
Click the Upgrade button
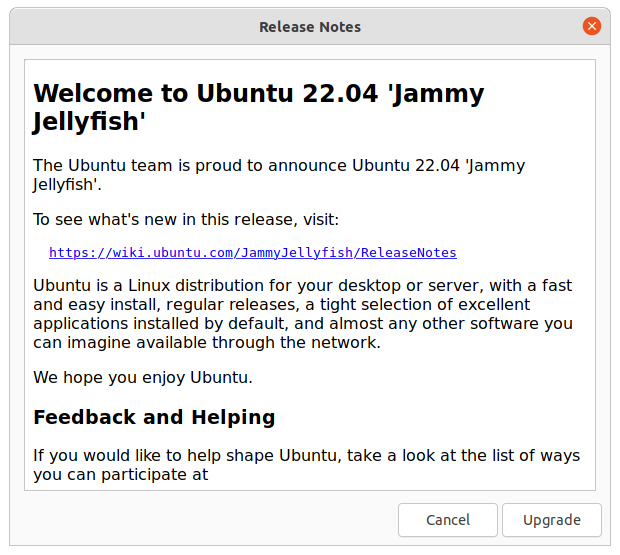[551, 520]
